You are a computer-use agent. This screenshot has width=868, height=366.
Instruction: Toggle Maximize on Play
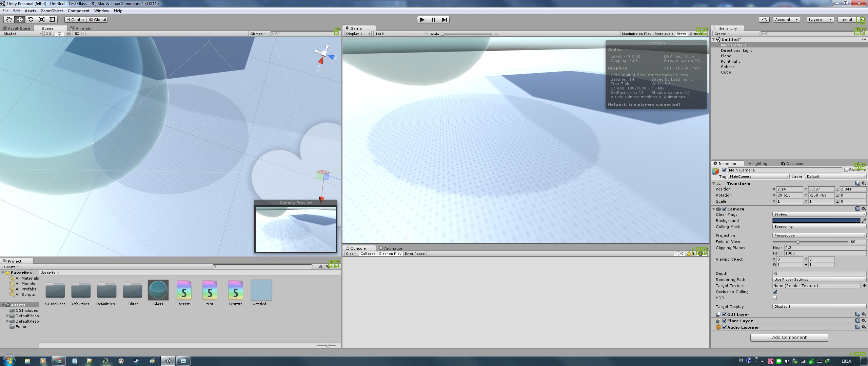tap(636, 34)
